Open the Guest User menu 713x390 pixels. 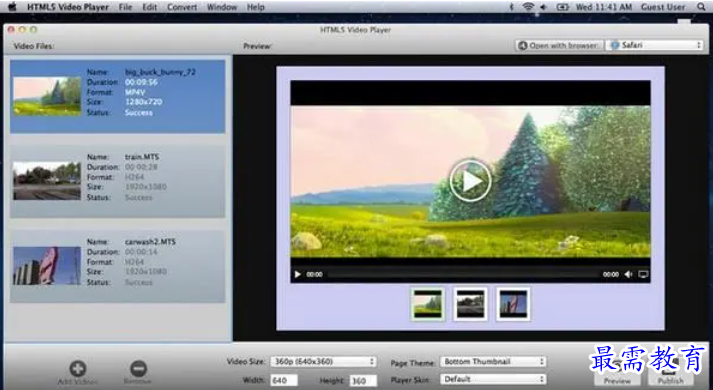pos(663,7)
